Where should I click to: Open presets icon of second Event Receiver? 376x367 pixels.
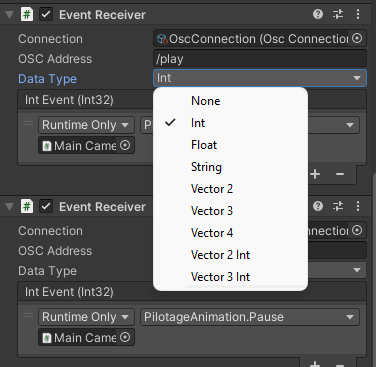pyautogui.click(x=338, y=206)
